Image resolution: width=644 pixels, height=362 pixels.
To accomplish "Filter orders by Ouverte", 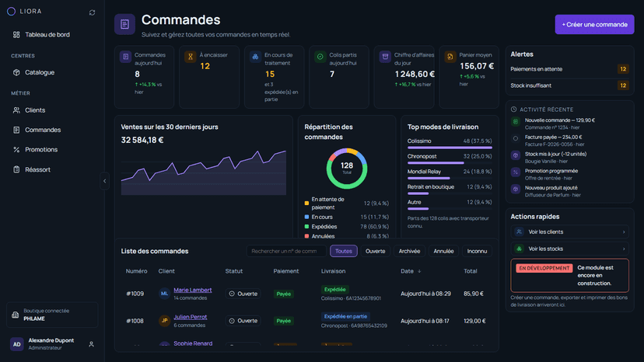I will 376,251.
